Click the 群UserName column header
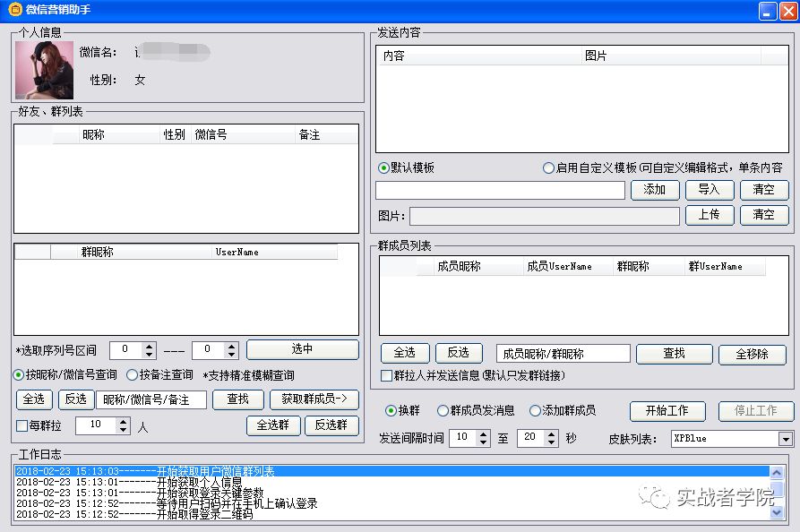This screenshot has width=800, height=532. 725,266
